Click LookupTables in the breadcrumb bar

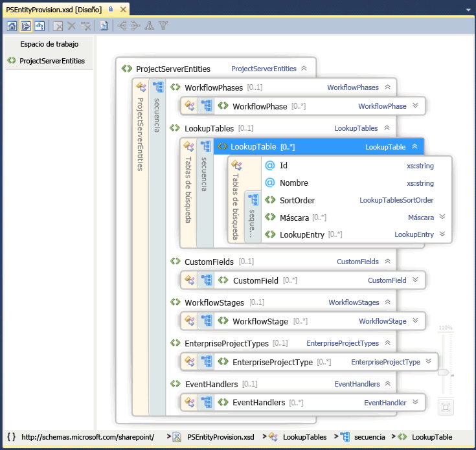click(x=305, y=437)
